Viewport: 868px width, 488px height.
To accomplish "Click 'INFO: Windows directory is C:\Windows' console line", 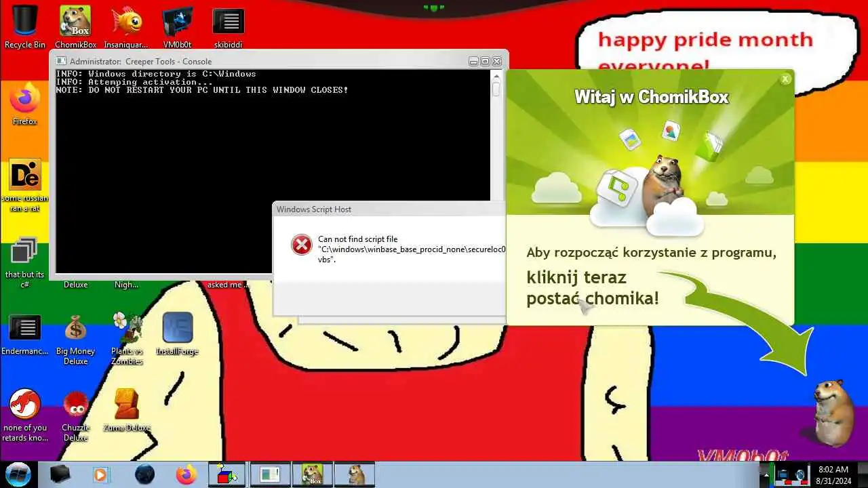I will click(156, 74).
